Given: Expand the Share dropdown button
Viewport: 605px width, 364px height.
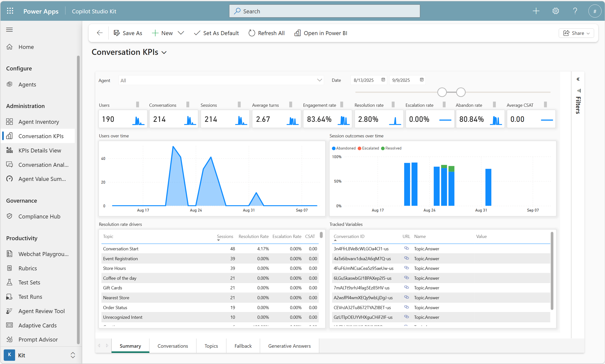Looking at the screenshot, I should pos(576,33).
